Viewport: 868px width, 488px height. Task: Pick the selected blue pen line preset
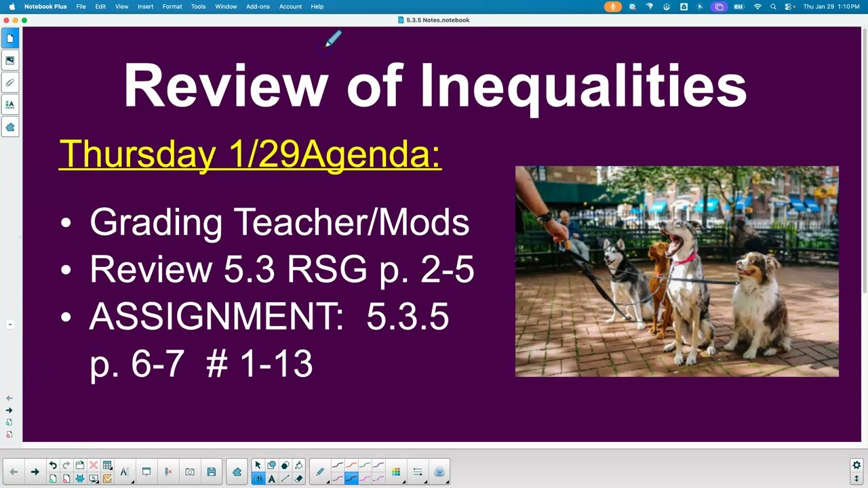pos(351,479)
